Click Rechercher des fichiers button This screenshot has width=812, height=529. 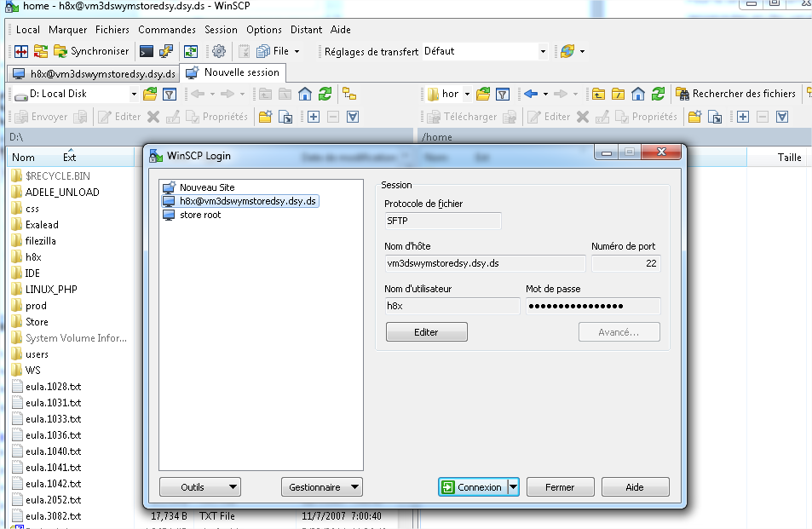pos(736,94)
